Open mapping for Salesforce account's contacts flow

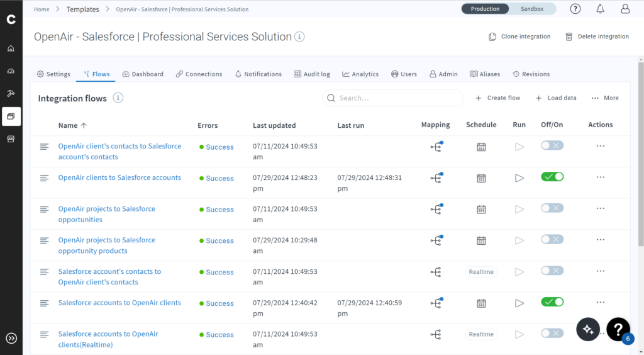coord(436,271)
